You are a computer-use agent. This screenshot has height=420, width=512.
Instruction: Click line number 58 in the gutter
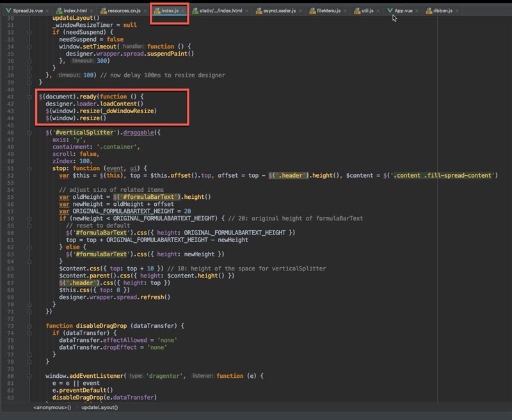click(12, 219)
